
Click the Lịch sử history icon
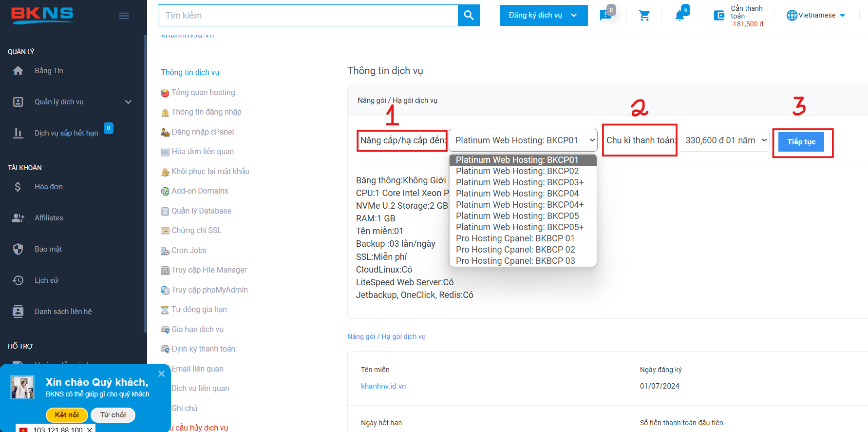18,280
